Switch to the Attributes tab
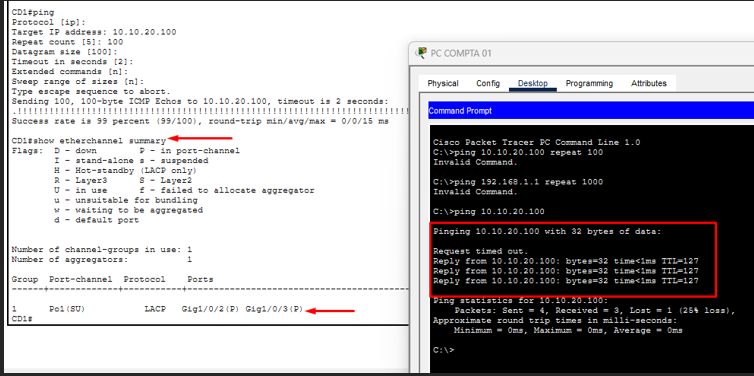 [x=649, y=83]
